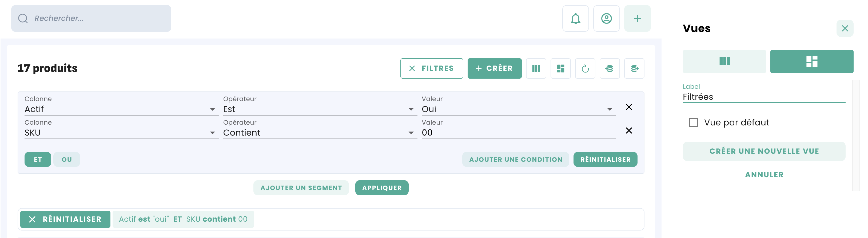Close the Vues side panel

(x=845, y=28)
